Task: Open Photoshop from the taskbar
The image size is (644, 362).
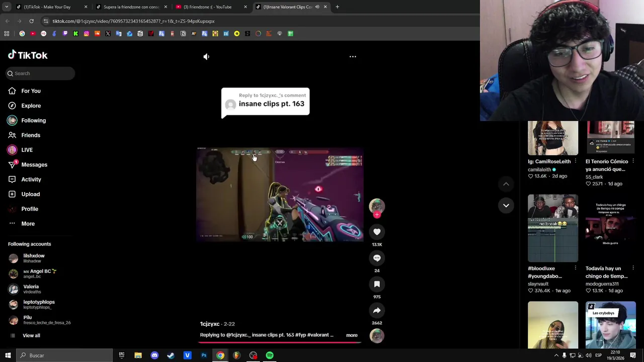Action: [204, 355]
